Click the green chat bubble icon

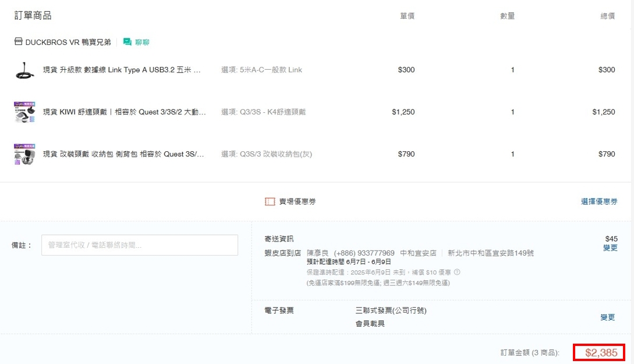tap(127, 42)
